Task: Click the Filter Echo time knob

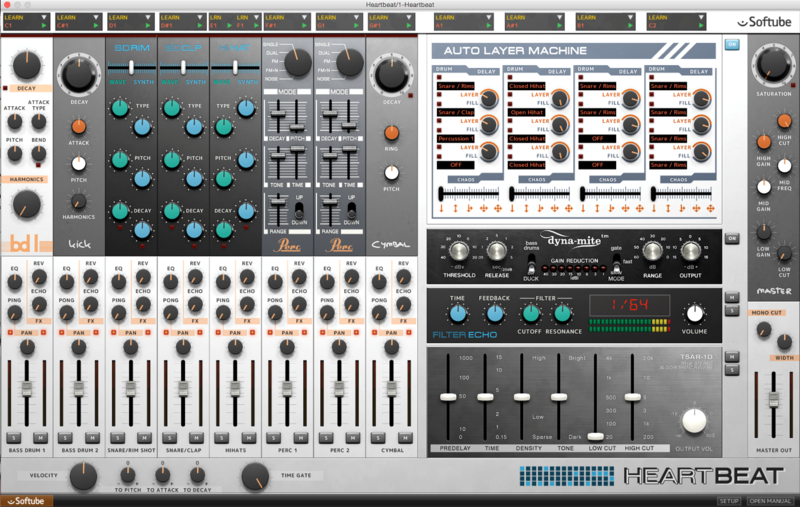Action: pyautogui.click(x=458, y=314)
